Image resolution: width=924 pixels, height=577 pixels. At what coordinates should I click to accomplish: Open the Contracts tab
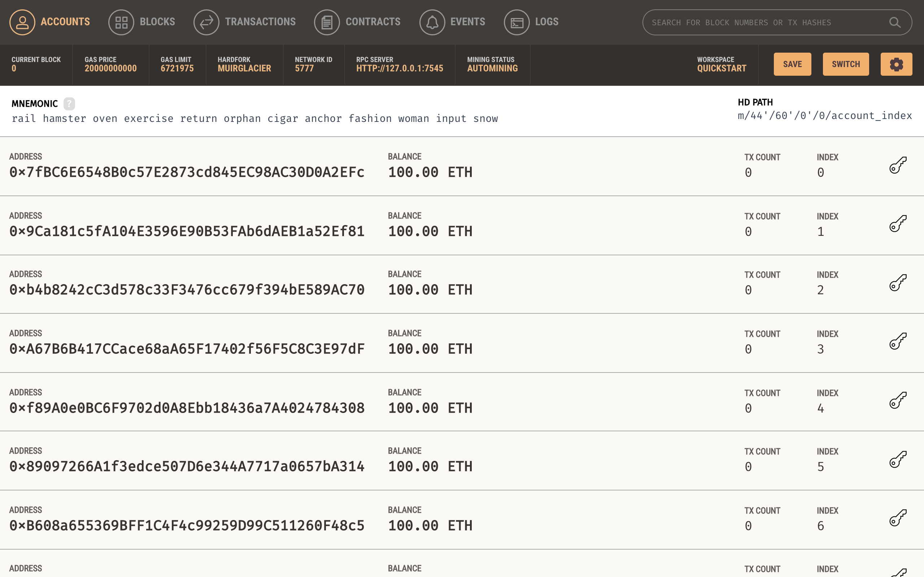click(372, 22)
